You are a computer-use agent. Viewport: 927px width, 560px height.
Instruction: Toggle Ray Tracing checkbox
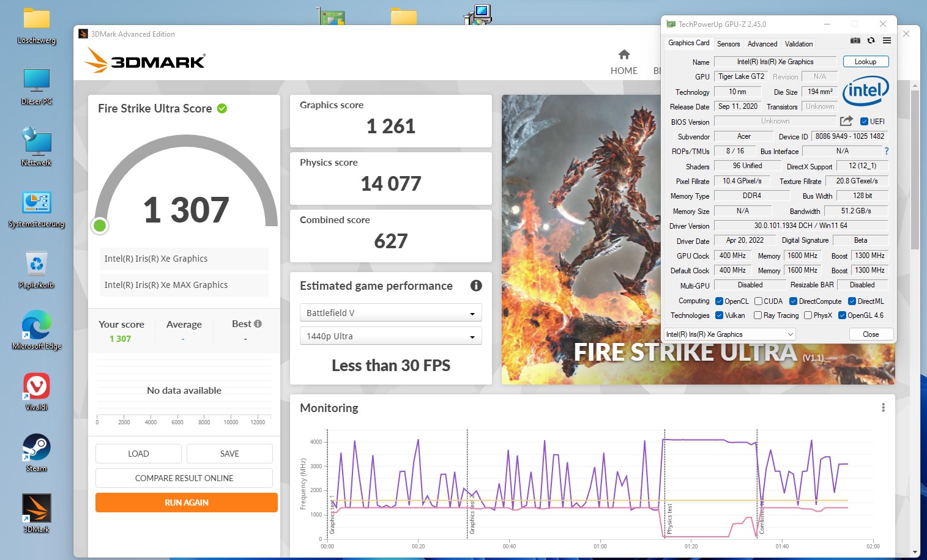[758, 315]
